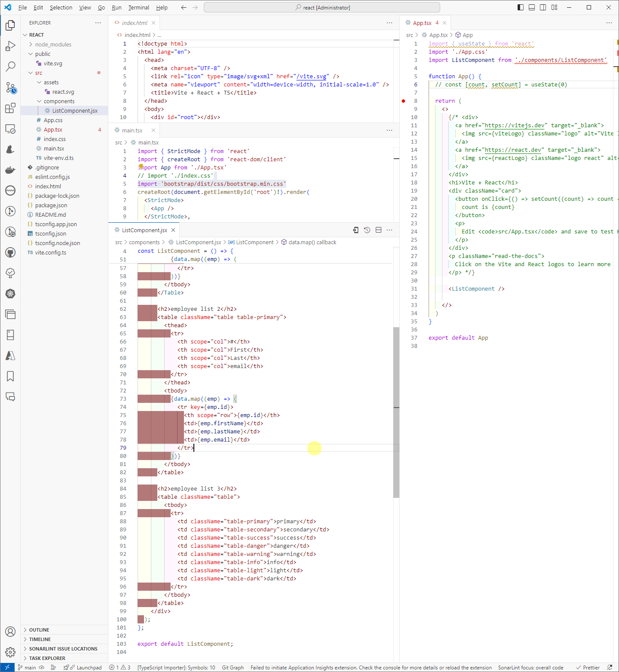Show problems via errors and warnings count

pos(120,667)
